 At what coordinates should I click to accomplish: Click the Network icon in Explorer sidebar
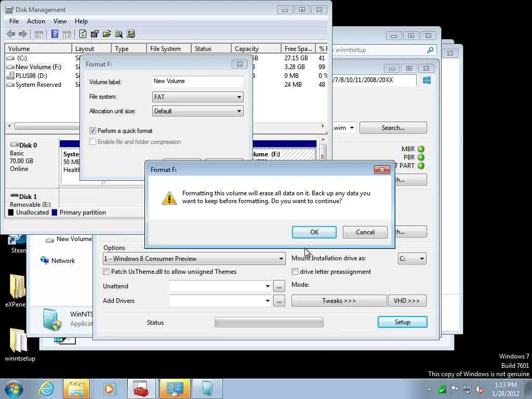[x=45, y=261]
